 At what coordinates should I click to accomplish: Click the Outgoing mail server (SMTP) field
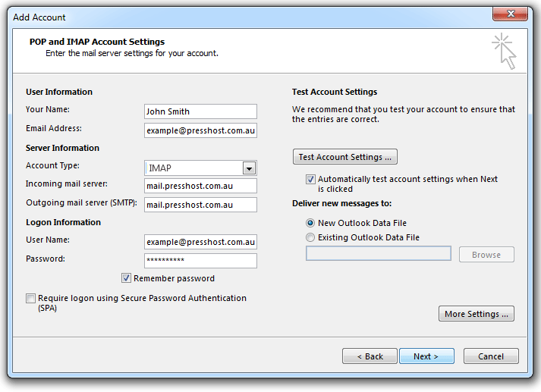coord(200,205)
